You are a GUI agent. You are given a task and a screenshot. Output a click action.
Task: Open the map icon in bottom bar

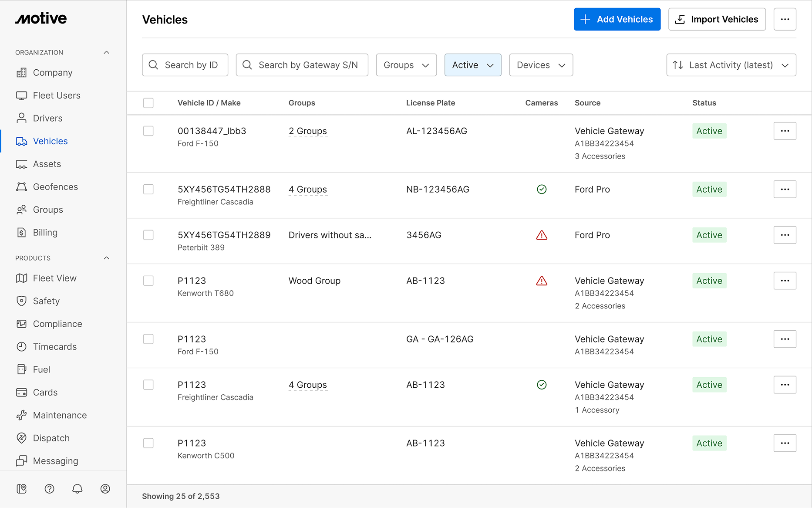[x=21, y=489]
